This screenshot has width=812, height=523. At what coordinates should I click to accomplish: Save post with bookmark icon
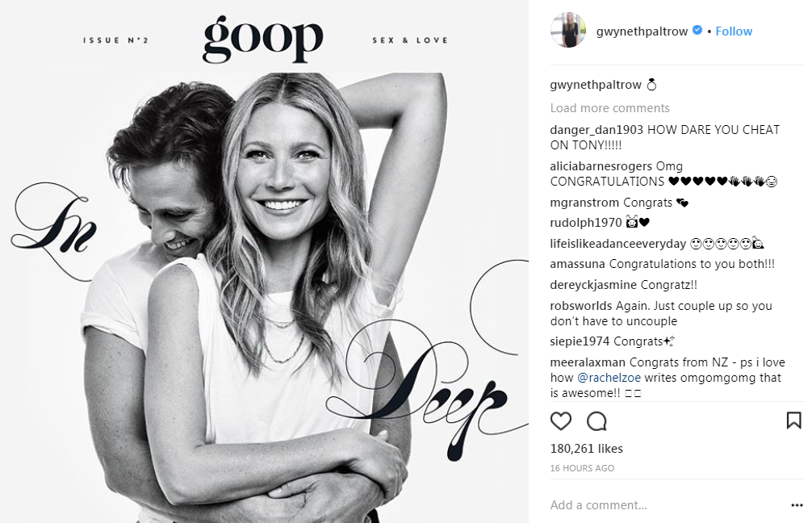click(794, 420)
